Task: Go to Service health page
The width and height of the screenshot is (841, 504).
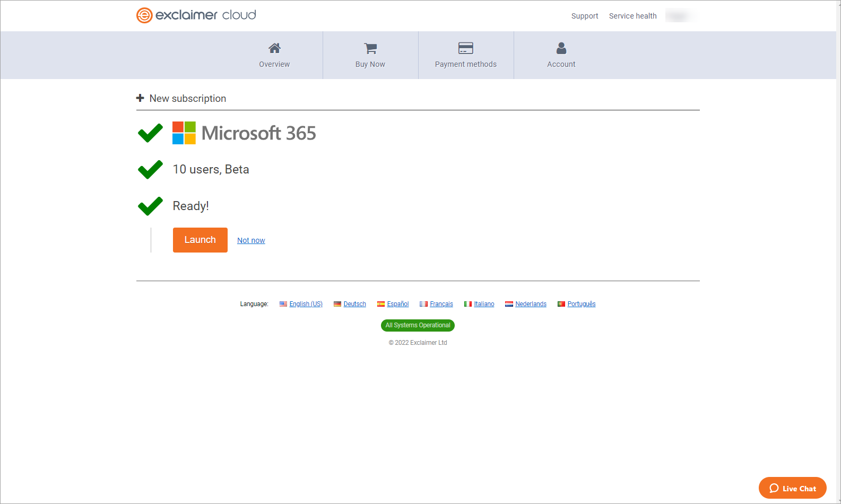Action: [x=632, y=16]
